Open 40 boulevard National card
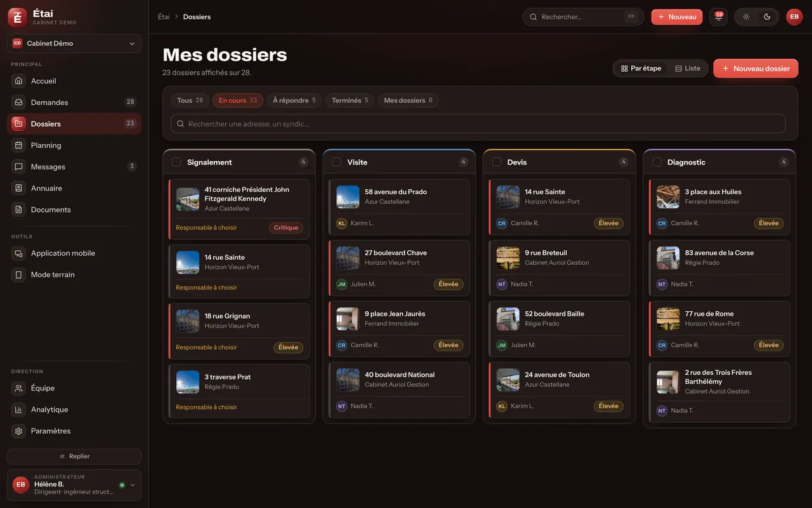 click(399, 390)
